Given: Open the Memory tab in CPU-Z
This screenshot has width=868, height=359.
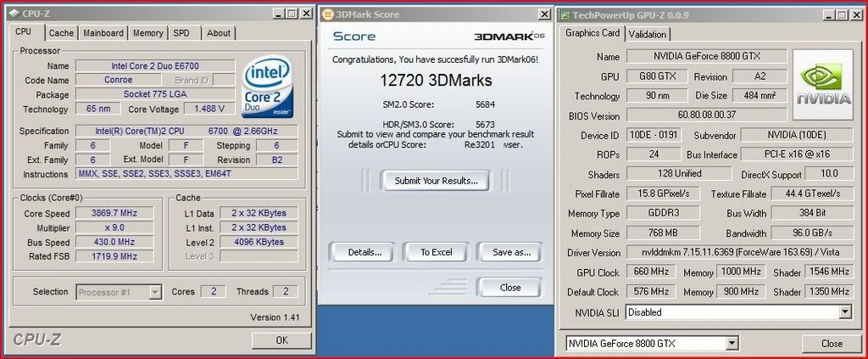Looking at the screenshot, I should [147, 33].
